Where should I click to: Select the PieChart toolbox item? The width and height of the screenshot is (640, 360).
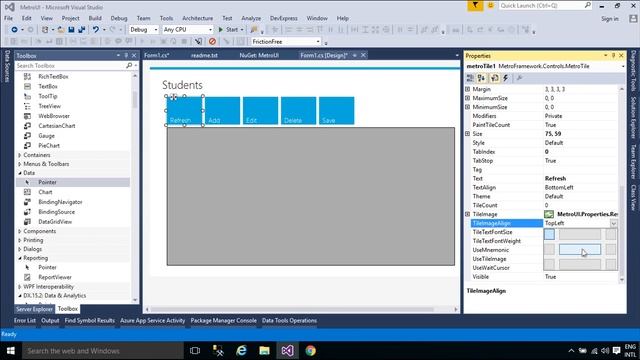pyautogui.click(x=49, y=145)
